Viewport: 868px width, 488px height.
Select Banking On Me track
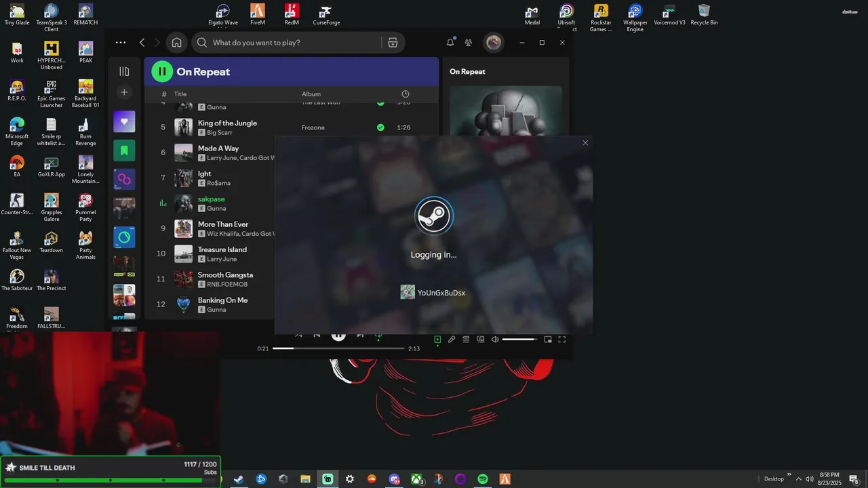coord(222,300)
